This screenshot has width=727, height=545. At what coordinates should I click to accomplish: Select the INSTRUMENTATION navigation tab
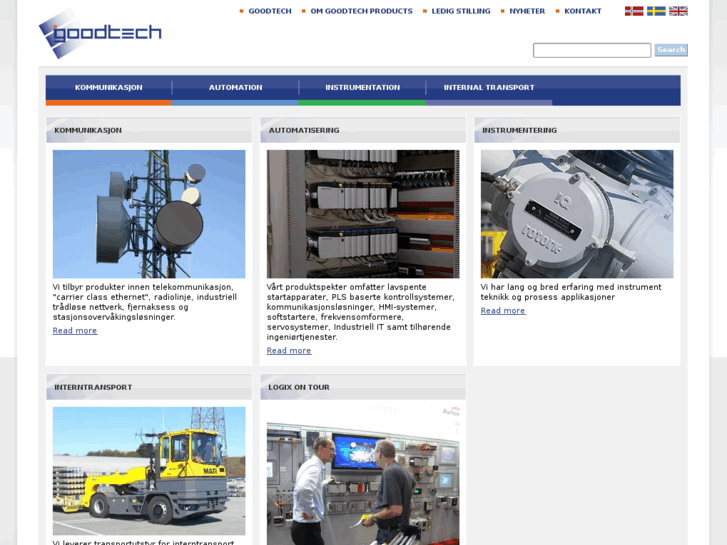click(x=363, y=88)
